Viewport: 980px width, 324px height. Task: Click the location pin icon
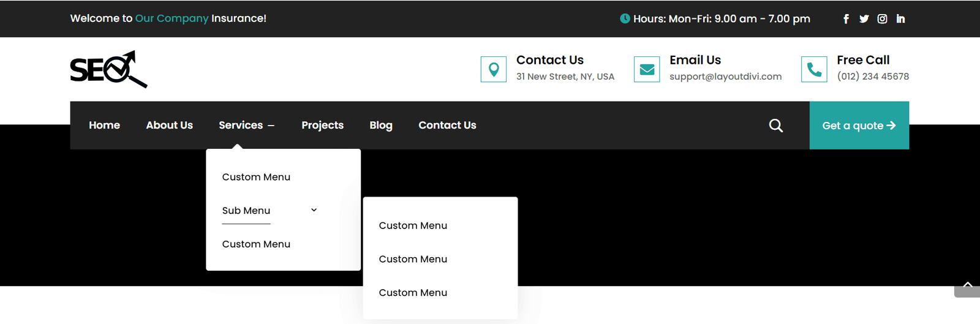click(x=494, y=69)
